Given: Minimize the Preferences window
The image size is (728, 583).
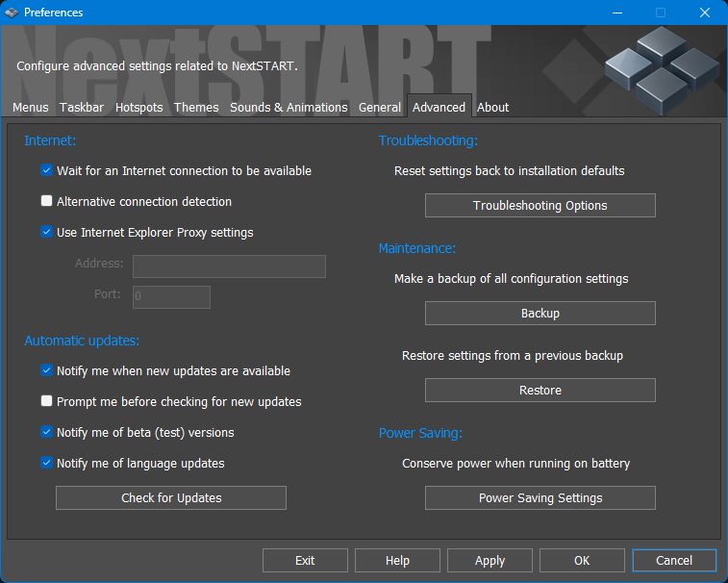Looking at the screenshot, I should pos(617,13).
